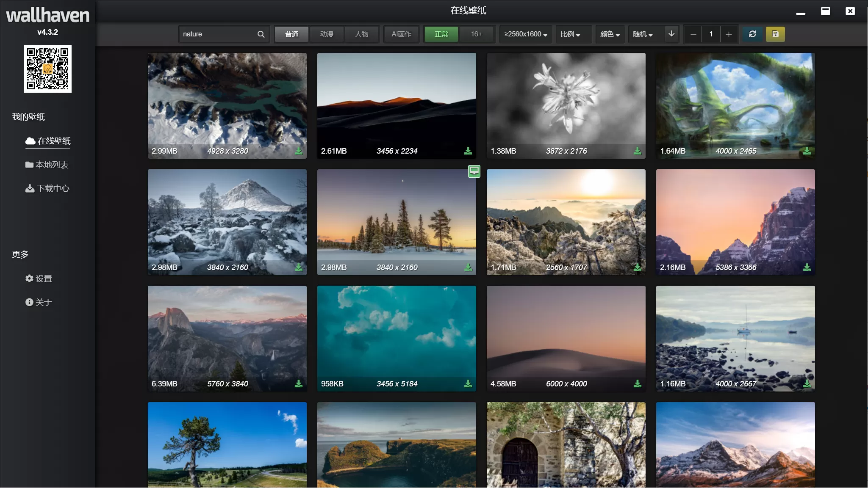Download the 6000 x 4000 dune wallpaper

click(x=638, y=384)
